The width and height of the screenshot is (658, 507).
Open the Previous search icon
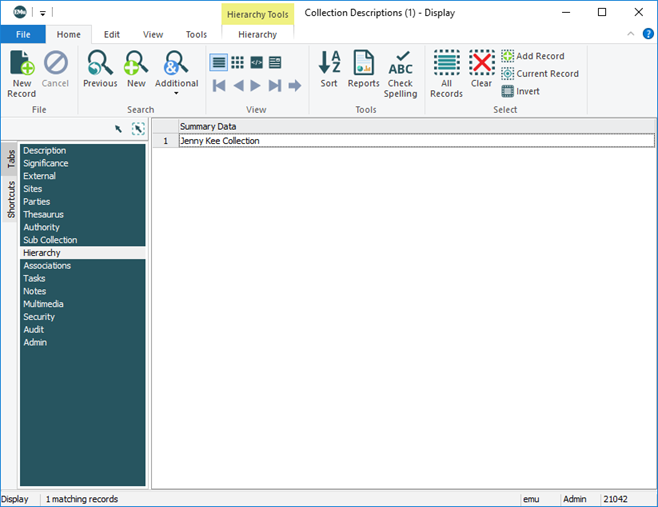click(100, 72)
